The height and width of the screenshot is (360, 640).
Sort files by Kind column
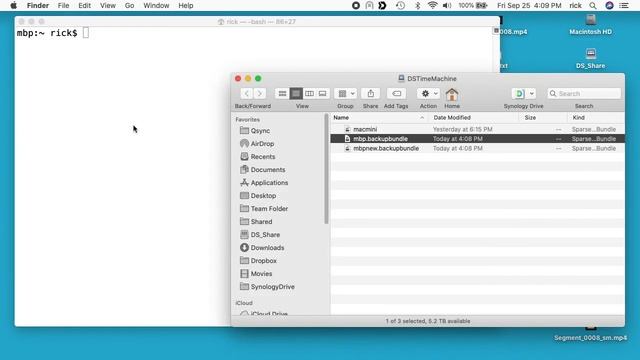click(x=595, y=118)
